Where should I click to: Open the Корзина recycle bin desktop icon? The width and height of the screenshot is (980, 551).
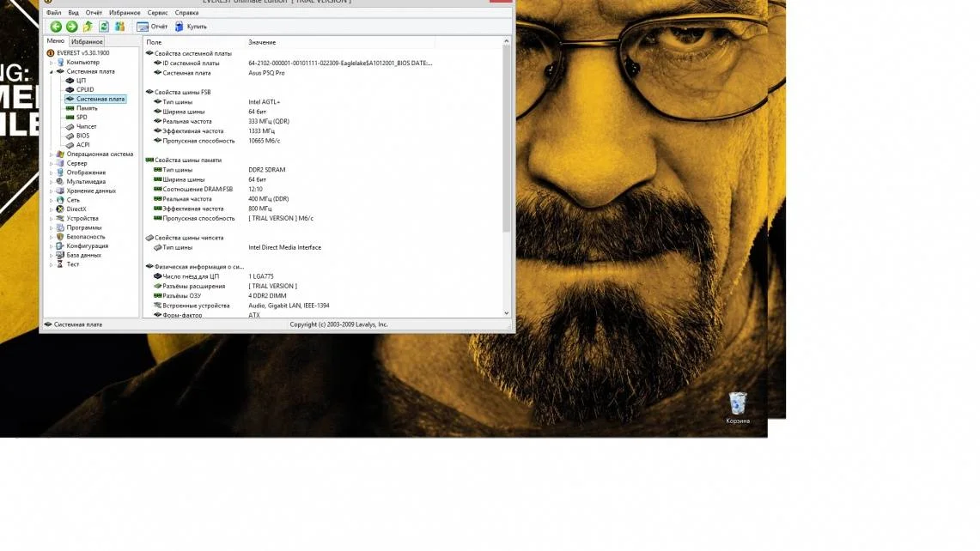point(738,408)
